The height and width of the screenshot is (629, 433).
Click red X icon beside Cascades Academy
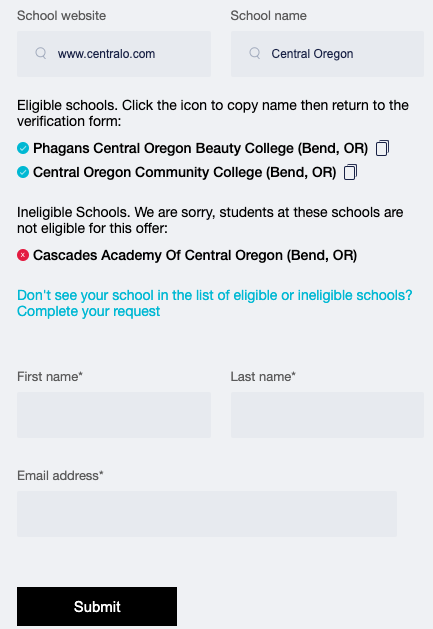coord(23,255)
